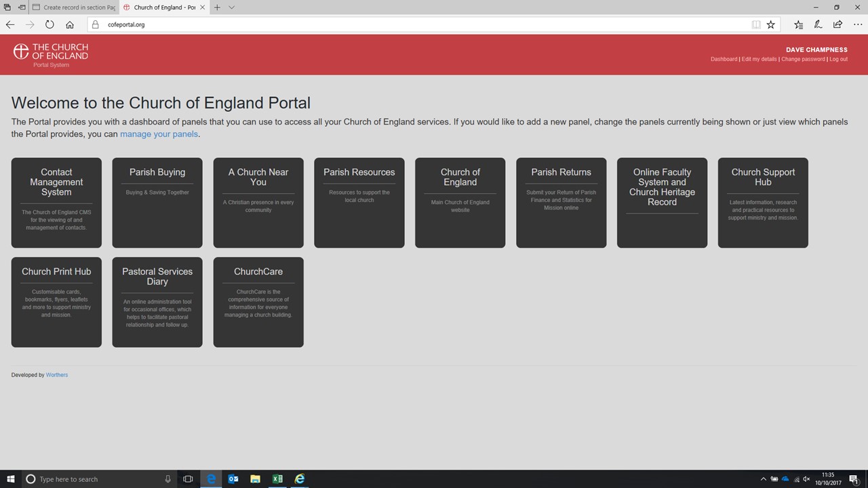Open Online Faculty System panel
This screenshot has height=488, width=868.
[663, 203]
